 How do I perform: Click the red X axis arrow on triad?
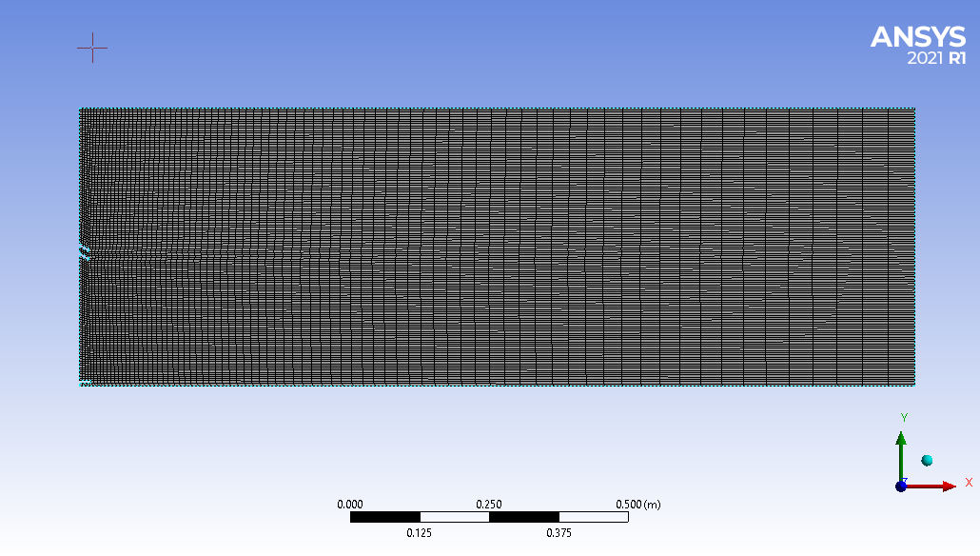[x=942, y=486]
